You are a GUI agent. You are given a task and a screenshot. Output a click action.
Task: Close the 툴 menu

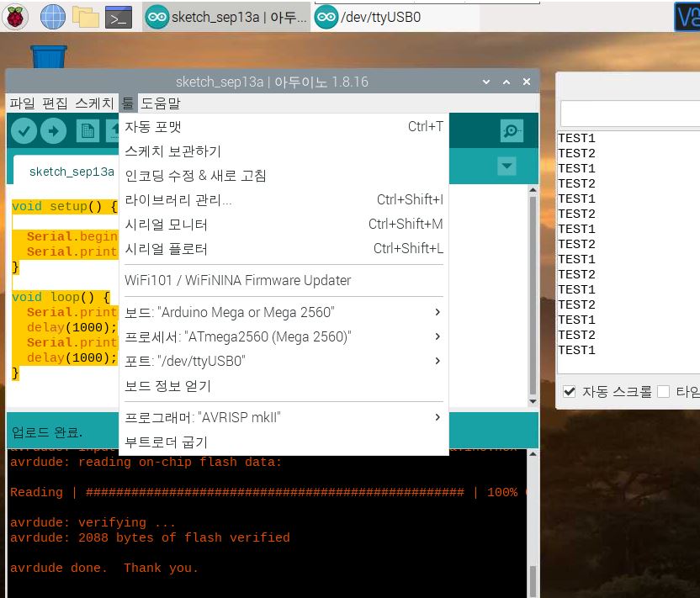pos(128,103)
